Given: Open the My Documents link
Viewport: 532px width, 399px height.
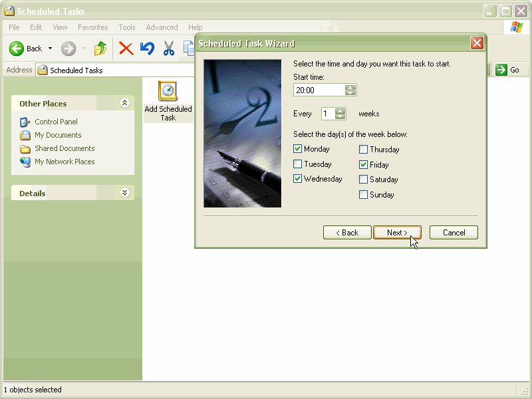Looking at the screenshot, I should [58, 135].
